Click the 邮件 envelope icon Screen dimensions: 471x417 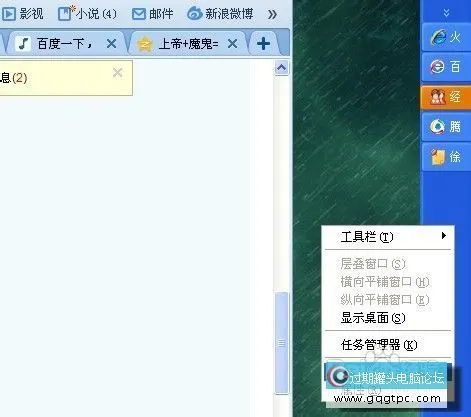click(x=139, y=14)
